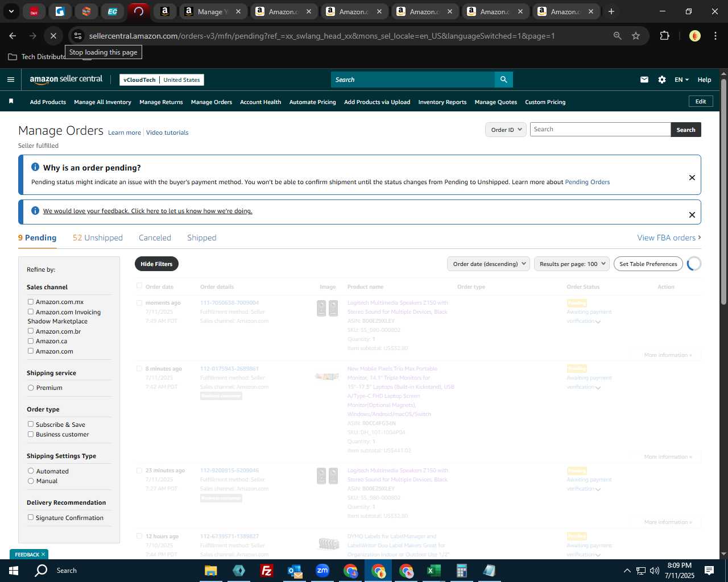This screenshot has width=728, height=582.
Task: Select the Manual shipping settings radio
Action: (31, 481)
